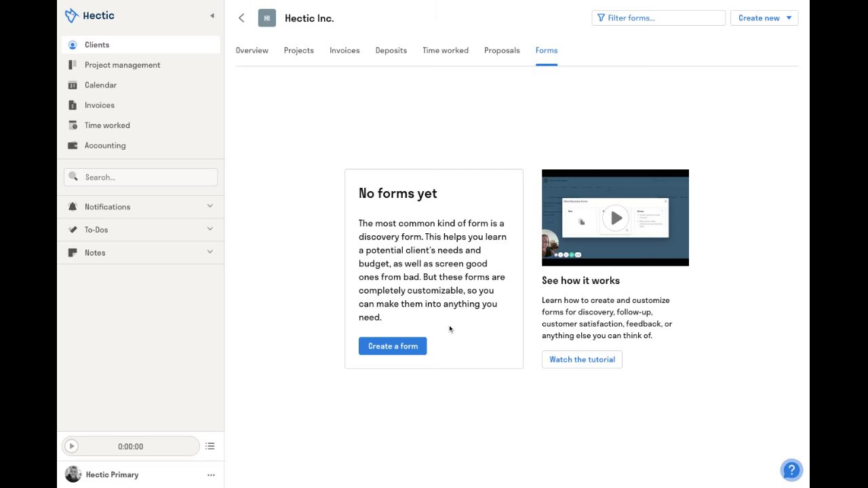Open the Create new dropdown
The image size is (868, 488).
(x=764, y=18)
